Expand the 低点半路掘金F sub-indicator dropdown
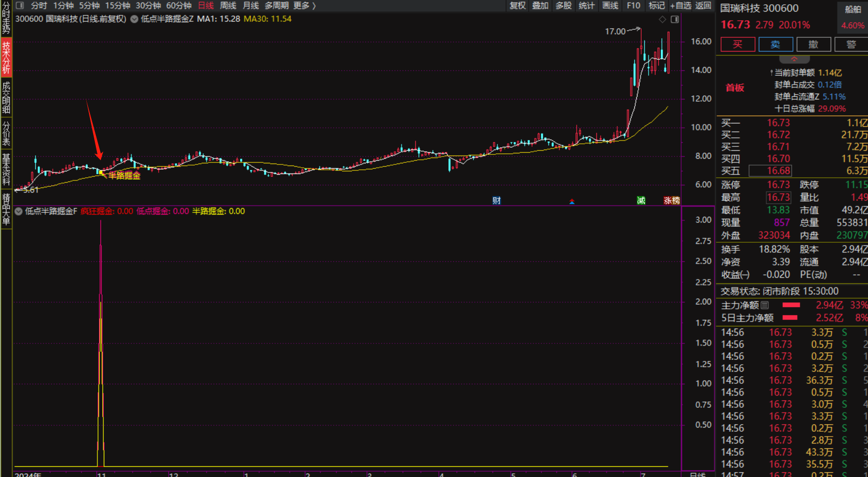This screenshot has width=868, height=477. 19,211
